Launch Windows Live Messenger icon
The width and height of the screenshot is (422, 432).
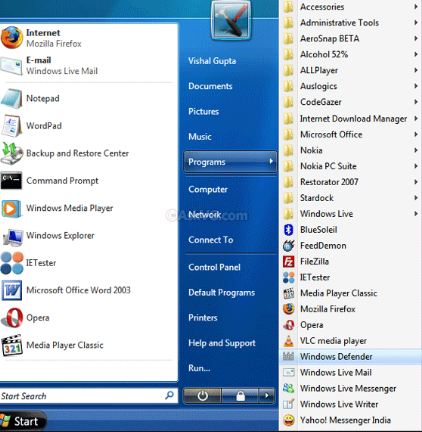[x=289, y=388]
